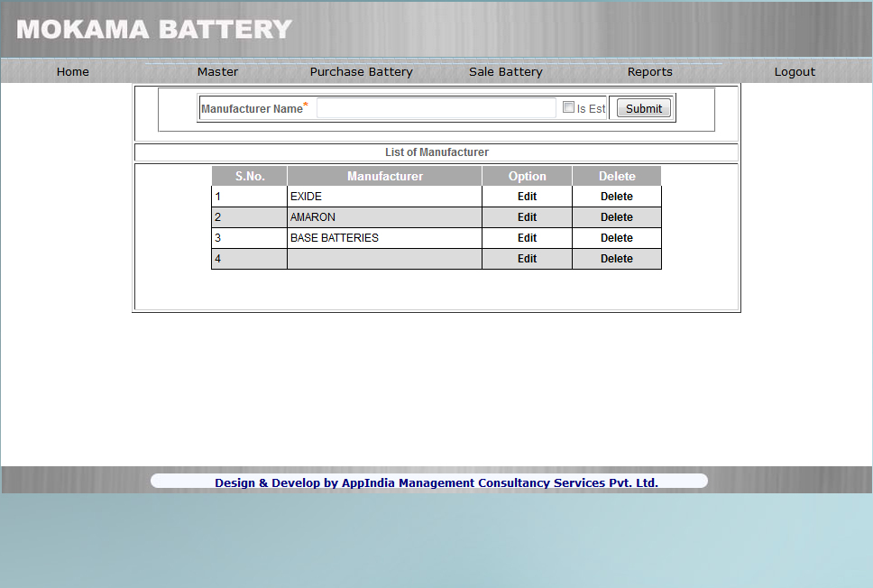The width and height of the screenshot is (873, 588).
Task: Open the Master menu
Action: click(x=217, y=72)
